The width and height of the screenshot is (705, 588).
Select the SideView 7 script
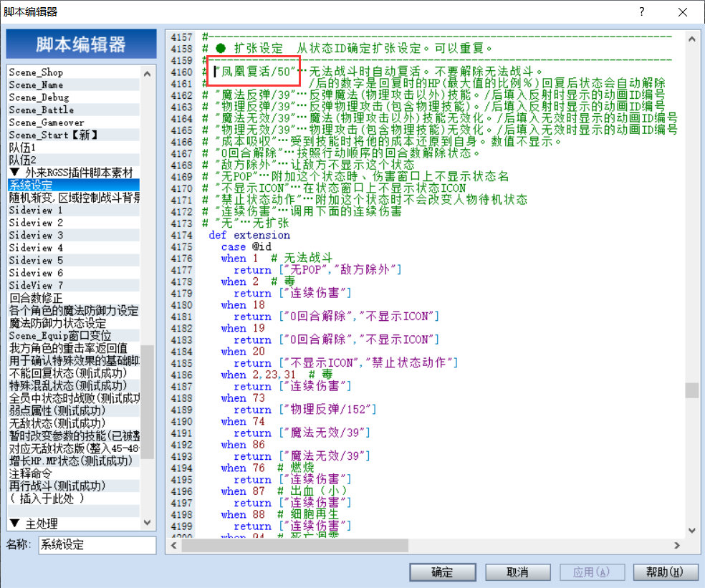point(74,286)
